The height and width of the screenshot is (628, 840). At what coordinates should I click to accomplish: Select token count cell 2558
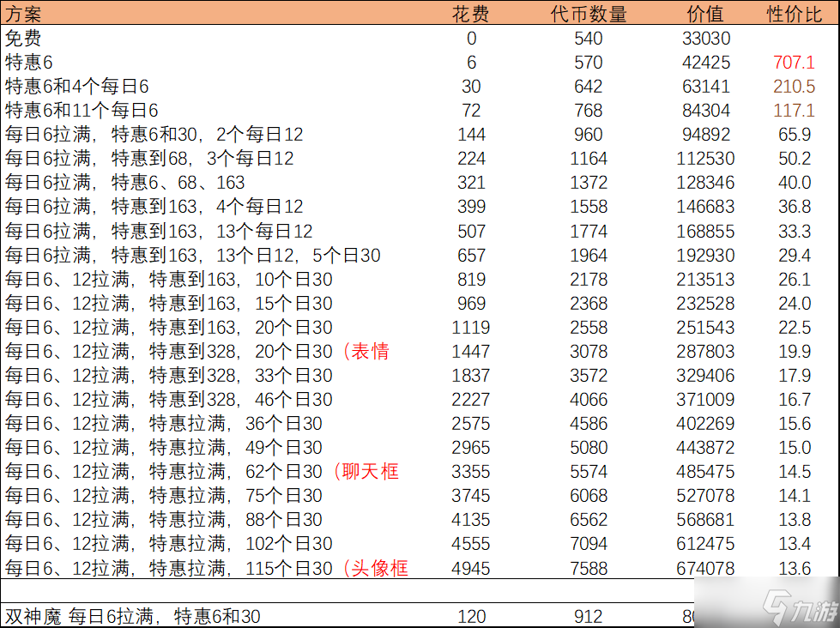coord(589,328)
